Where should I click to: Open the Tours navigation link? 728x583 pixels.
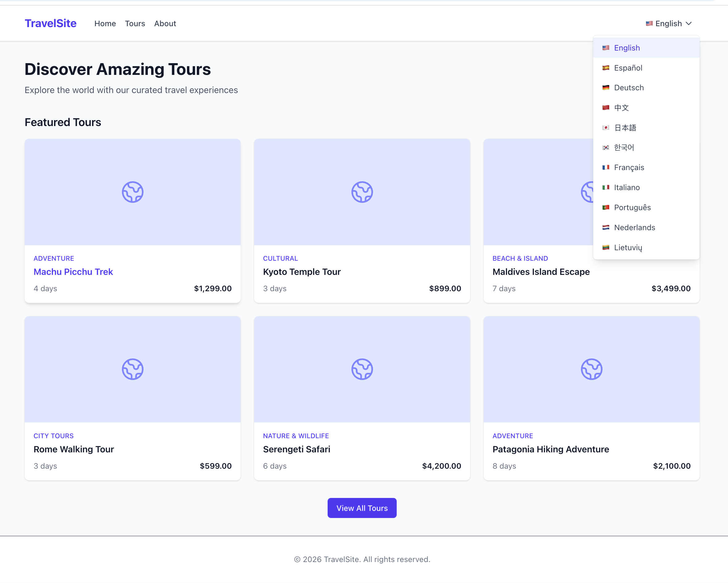click(x=135, y=24)
